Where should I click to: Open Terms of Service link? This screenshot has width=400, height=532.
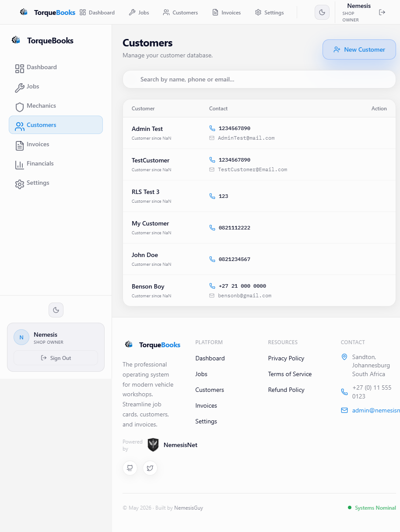coord(290,374)
